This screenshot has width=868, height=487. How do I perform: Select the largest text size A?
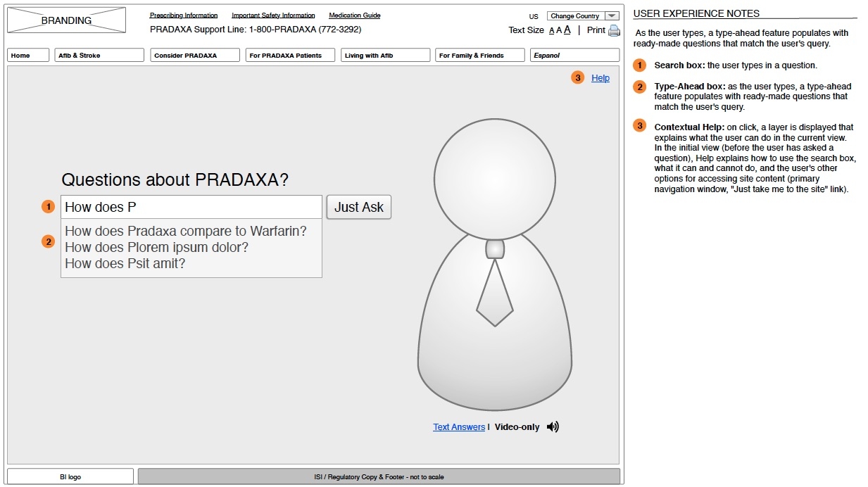click(x=567, y=30)
